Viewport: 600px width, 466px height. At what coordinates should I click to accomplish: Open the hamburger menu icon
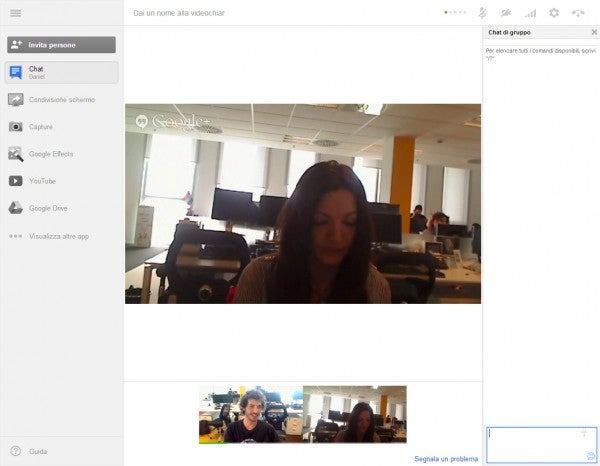(16, 13)
